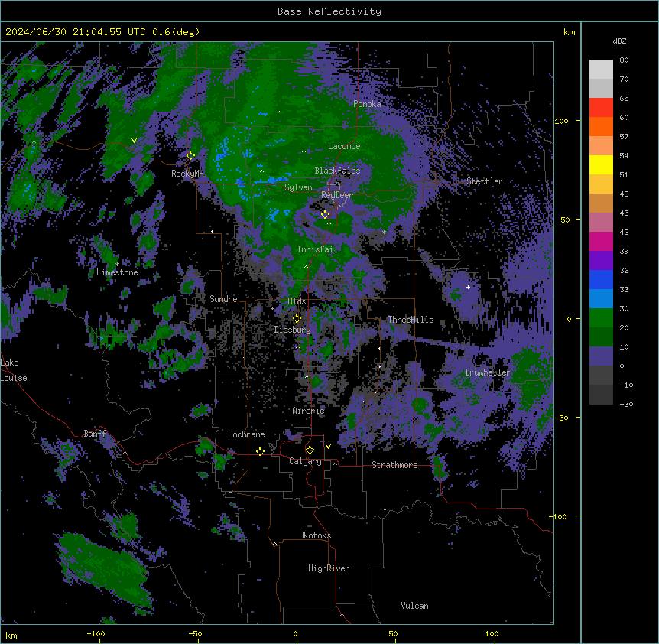Select the Sylvan map label
This screenshot has height=644, width=659.
(x=298, y=187)
